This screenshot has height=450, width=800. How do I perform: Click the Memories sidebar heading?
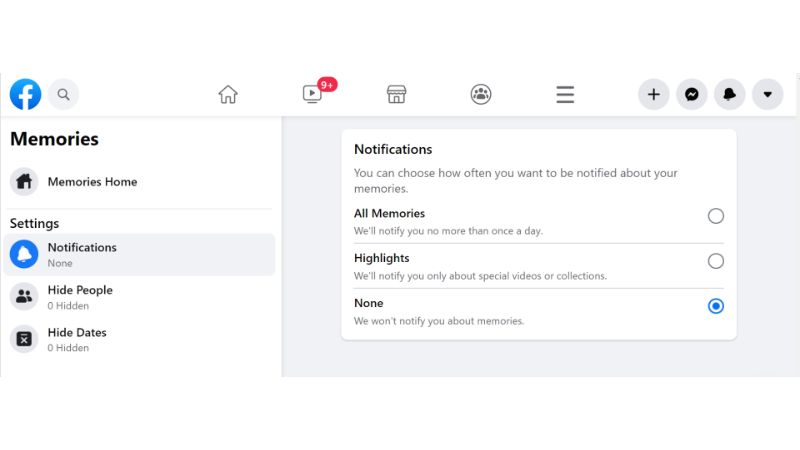point(54,139)
